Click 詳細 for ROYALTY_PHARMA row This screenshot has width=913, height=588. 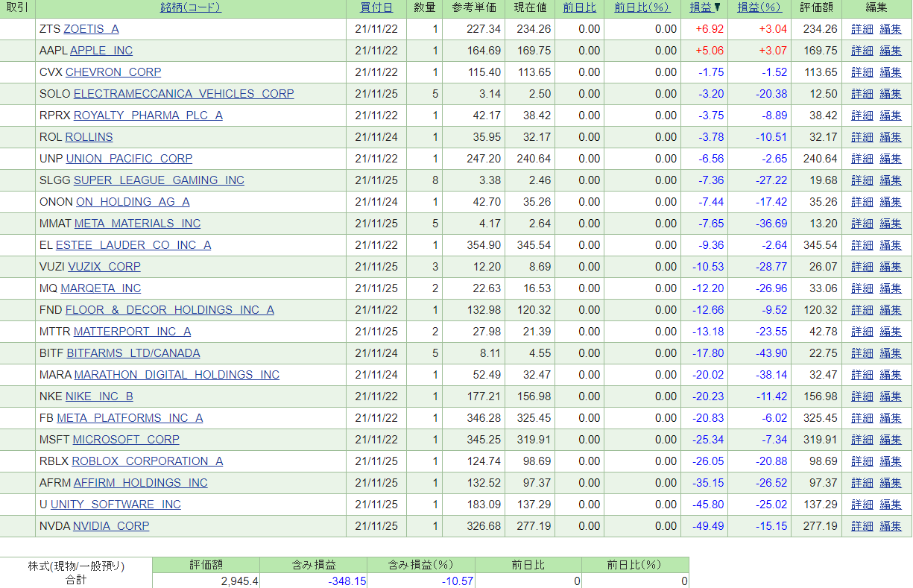862,116
